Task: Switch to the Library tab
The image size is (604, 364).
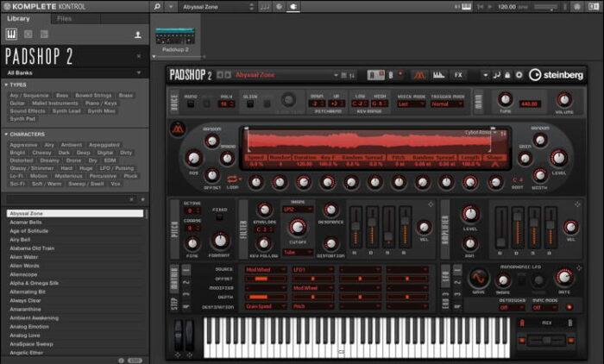Action: (x=19, y=18)
